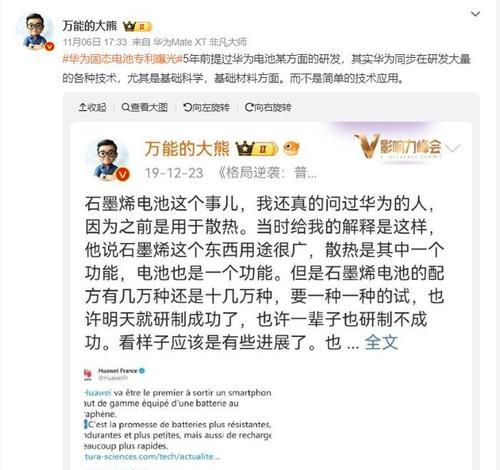Click the orange verified V badge on the top avatar

pos(49,46)
